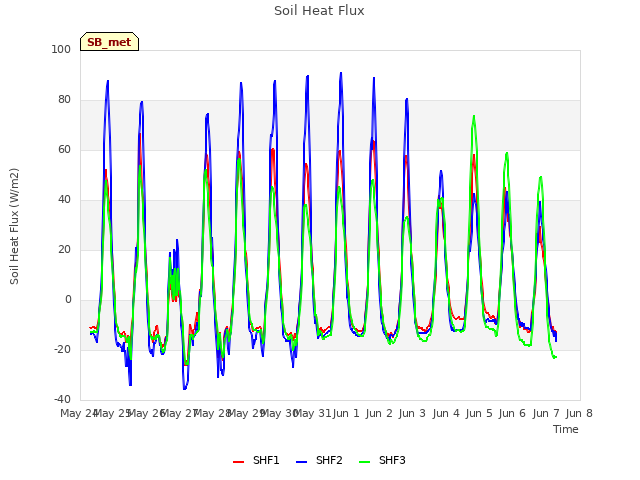Click the Time x-axis title
Viewport: 640px width, 480px height.
point(566,429)
